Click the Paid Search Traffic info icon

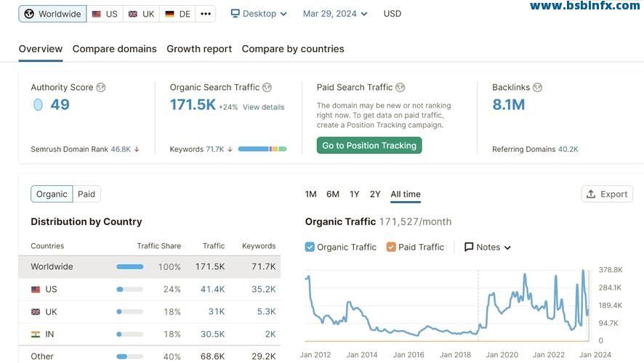(400, 87)
